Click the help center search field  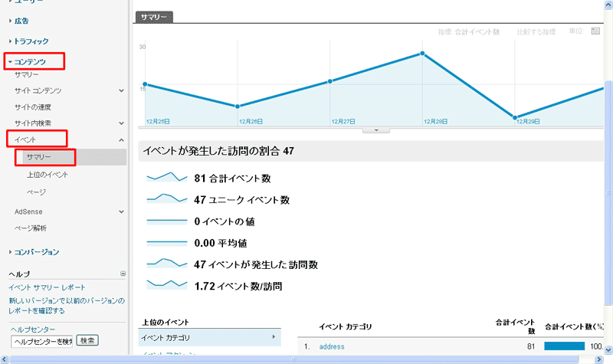pyautogui.click(x=42, y=341)
